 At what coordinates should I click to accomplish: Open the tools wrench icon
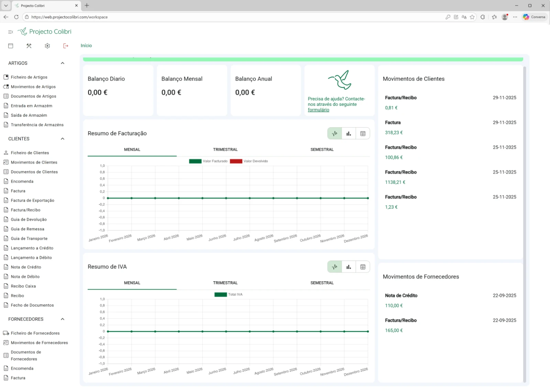click(29, 46)
